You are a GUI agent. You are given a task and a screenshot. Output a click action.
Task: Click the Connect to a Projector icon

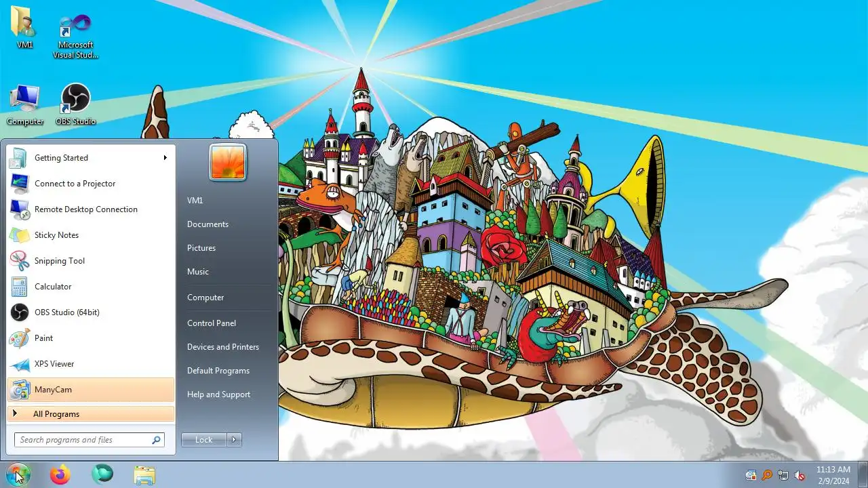[19, 184]
